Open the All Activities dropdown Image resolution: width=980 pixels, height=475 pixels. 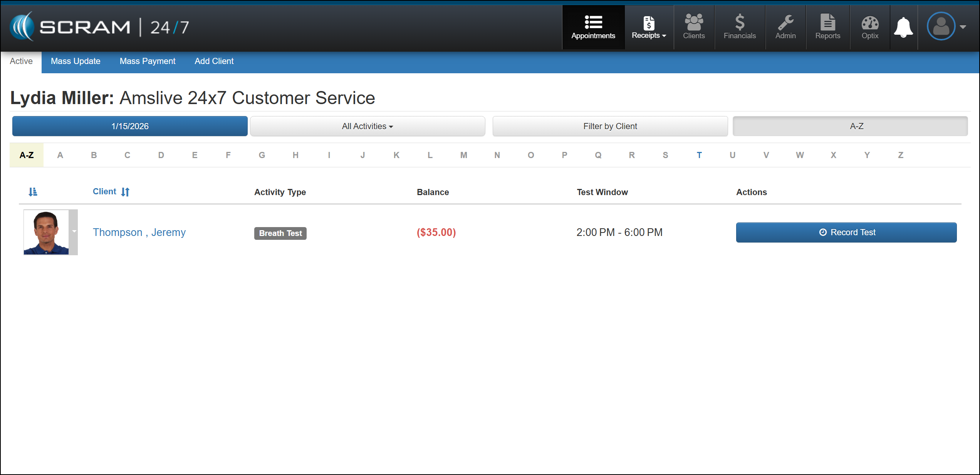pyautogui.click(x=367, y=126)
